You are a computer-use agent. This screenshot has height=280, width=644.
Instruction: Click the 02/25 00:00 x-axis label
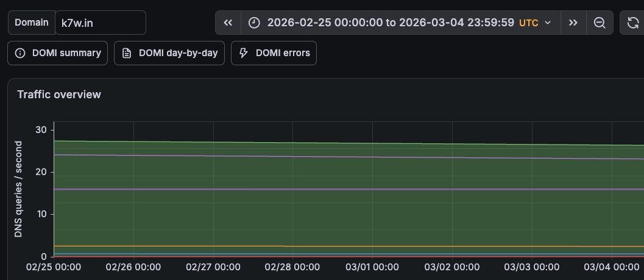click(54, 267)
